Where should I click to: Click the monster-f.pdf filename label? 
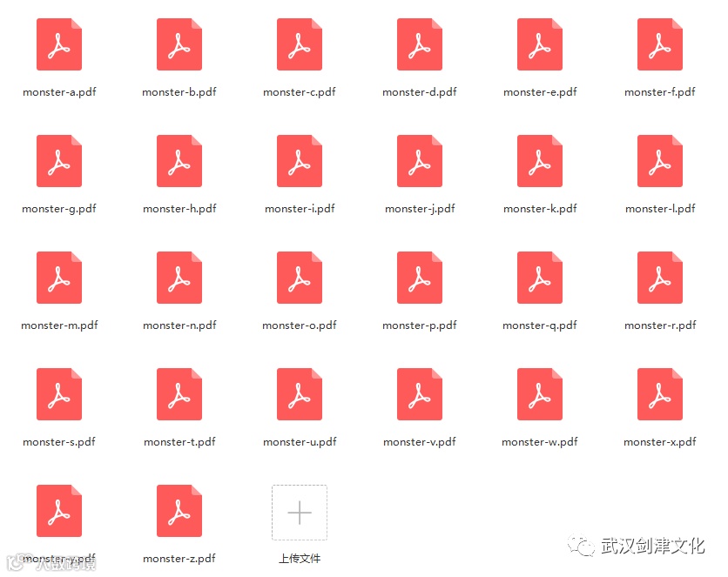(660, 92)
